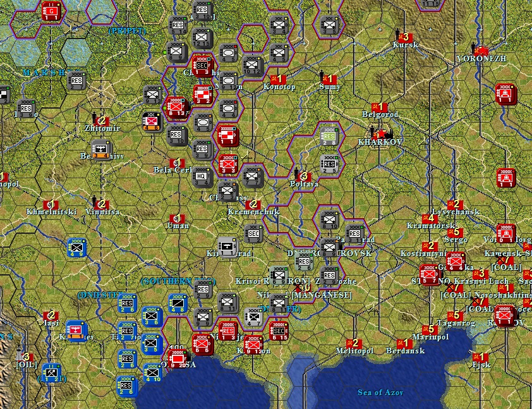The height and width of the screenshot is (409, 532).
Task: Select the red RES counter near Nikolajev
Action: click(x=229, y=330)
